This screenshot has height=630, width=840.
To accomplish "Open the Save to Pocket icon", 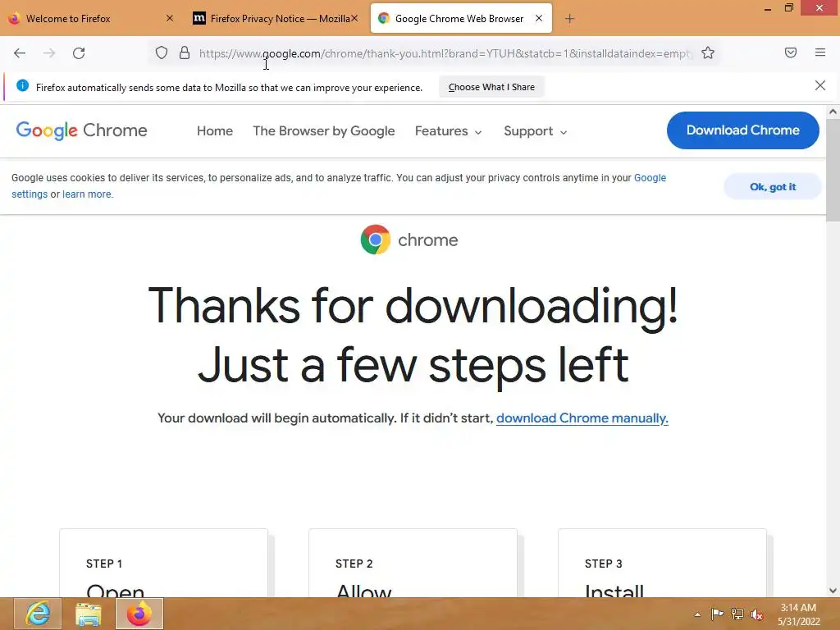I will tap(791, 52).
